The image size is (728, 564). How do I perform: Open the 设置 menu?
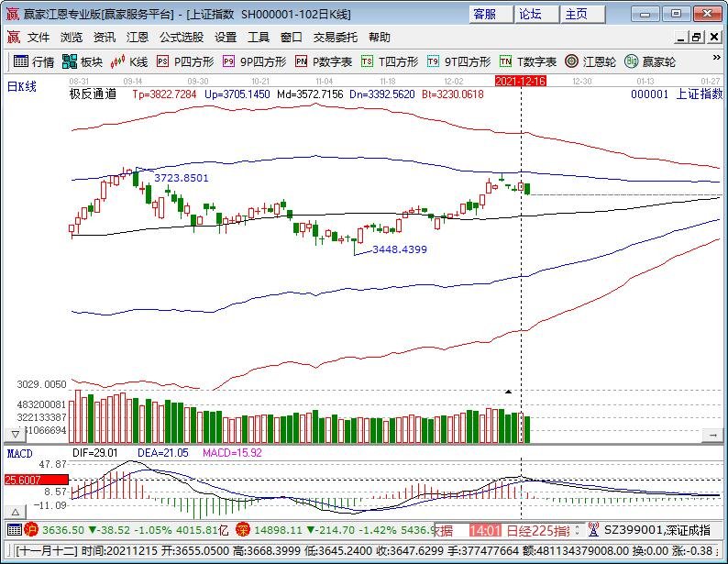click(226, 37)
